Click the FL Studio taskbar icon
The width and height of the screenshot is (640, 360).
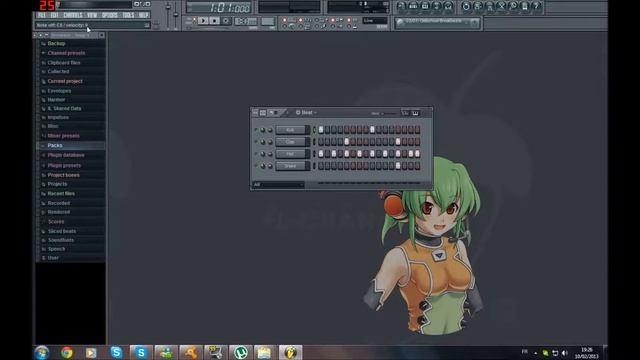coord(290,352)
